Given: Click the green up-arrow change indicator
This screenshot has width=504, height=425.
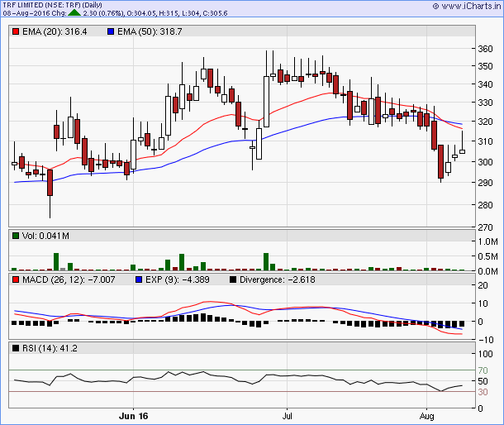Looking at the screenshot, I should [74, 12].
